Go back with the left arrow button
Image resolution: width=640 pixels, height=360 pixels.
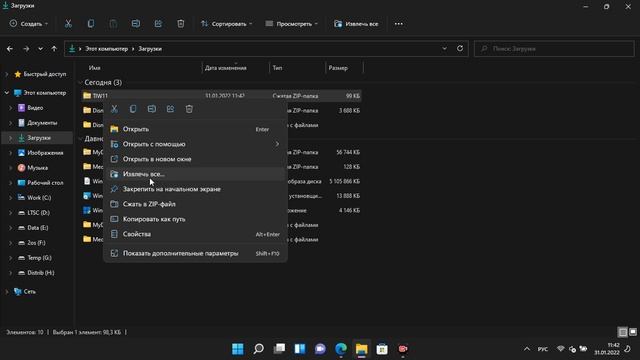coord(10,49)
